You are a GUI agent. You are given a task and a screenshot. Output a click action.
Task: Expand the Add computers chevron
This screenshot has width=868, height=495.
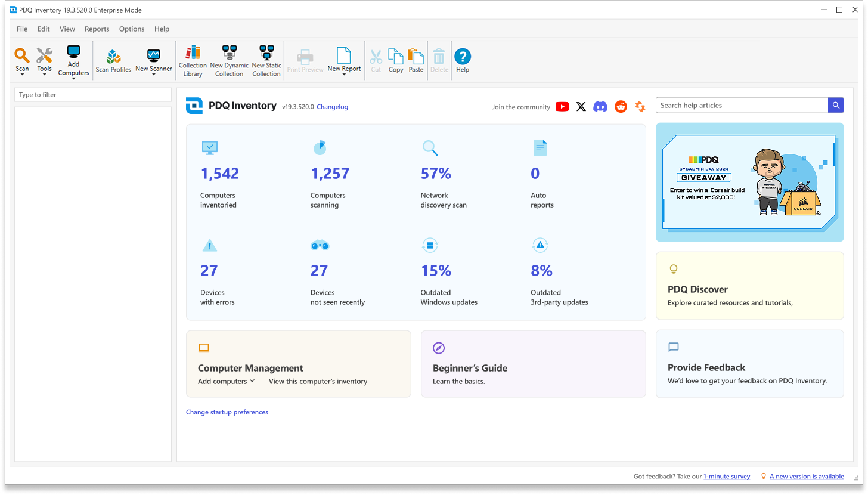point(252,381)
